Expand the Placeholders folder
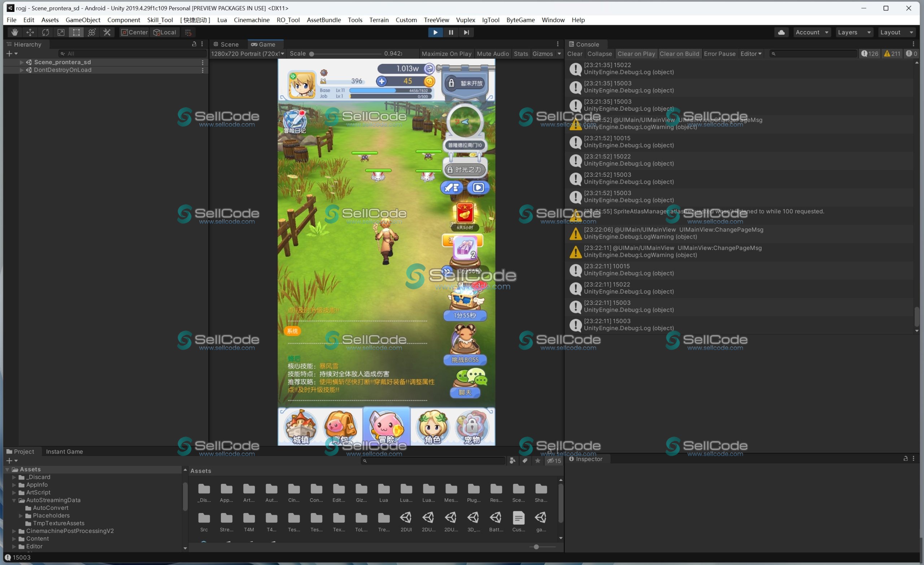The width and height of the screenshot is (924, 565). tap(21, 516)
